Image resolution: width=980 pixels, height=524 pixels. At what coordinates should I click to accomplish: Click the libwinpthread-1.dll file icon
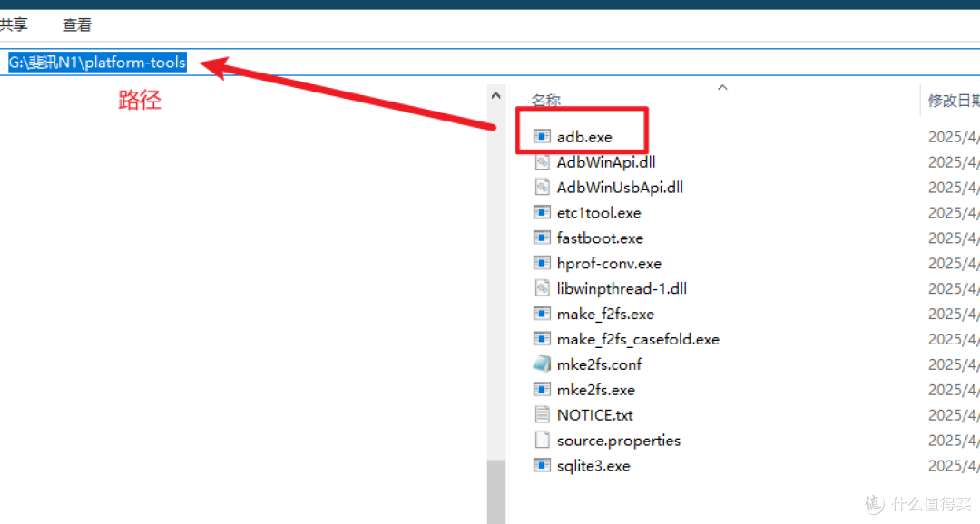pos(542,288)
